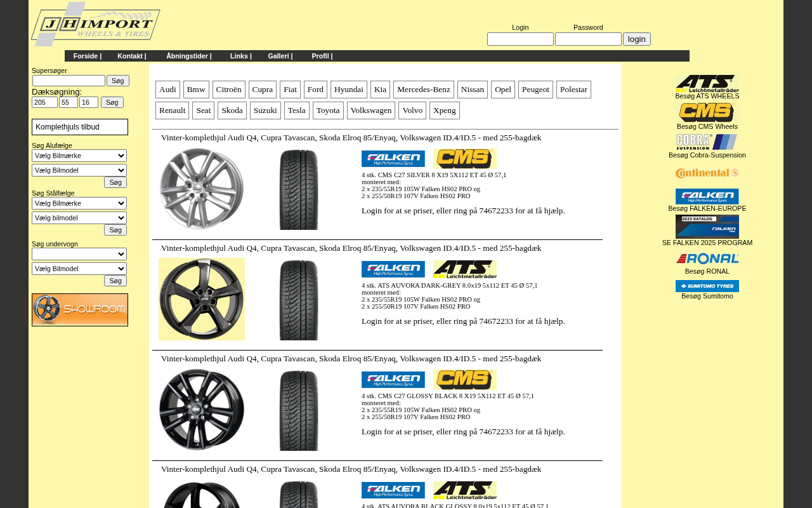Select the Bmw brand button
Image resolution: width=812 pixels, height=508 pixels.
[x=196, y=90]
